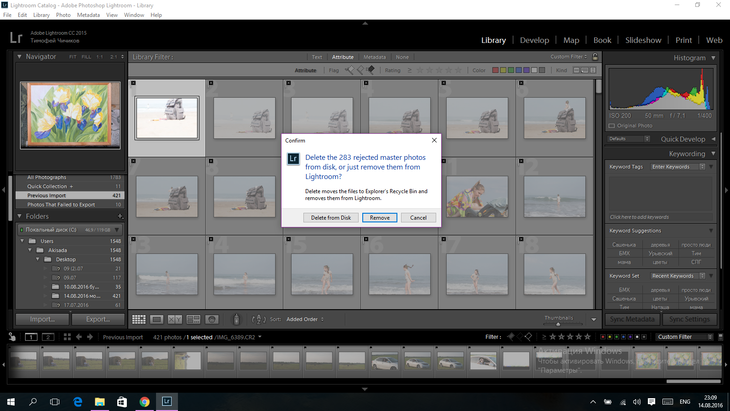Filter by red color label in Attribute bar
The width and height of the screenshot is (730, 411).
pos(495,70)
